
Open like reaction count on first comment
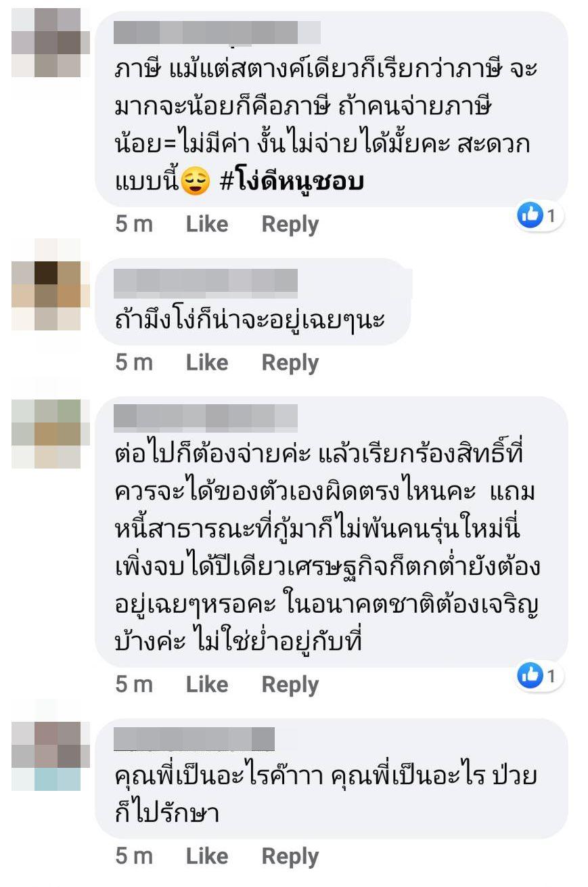point(540,216)
